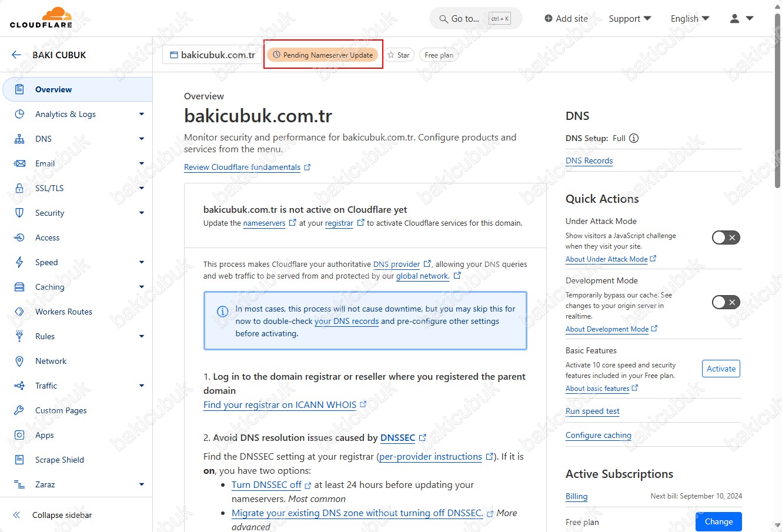The height and width of the screenshot is (532, 782).
Task: Expand the Email submenu arrow
Action: pyautogui.click(x=142, y=163)
